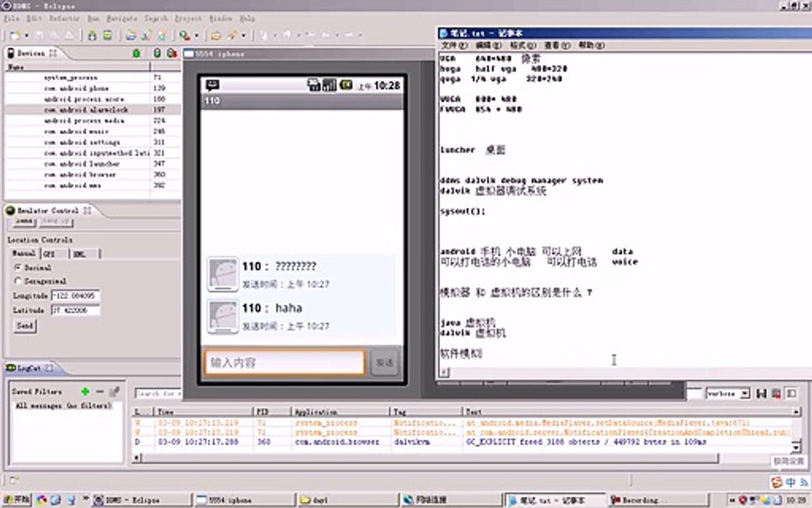Select the Manual location tab
Viewport: 812px width, 508px height.
pos(24,253)
